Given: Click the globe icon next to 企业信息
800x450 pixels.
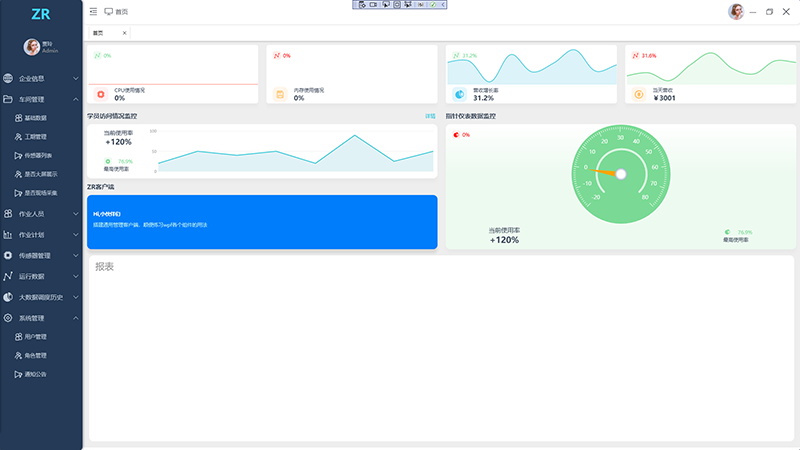Looking at the screenshot, I should click(x=8, y=78).
